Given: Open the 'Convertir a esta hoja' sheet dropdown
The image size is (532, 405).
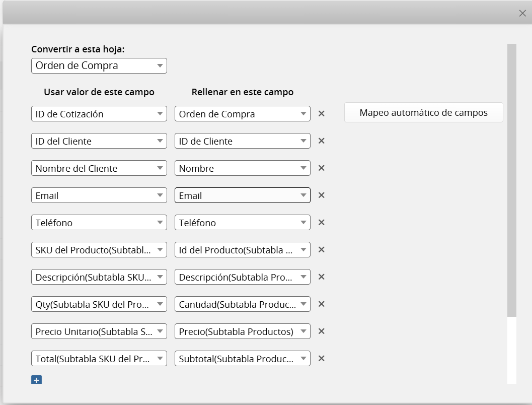Looking at the screenshot, I should [99, 66].
